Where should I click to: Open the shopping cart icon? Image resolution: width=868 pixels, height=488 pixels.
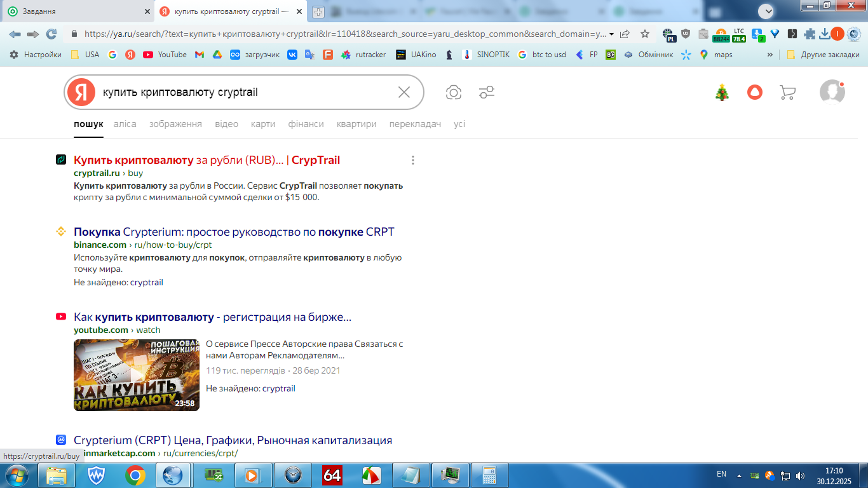(787, 93)
